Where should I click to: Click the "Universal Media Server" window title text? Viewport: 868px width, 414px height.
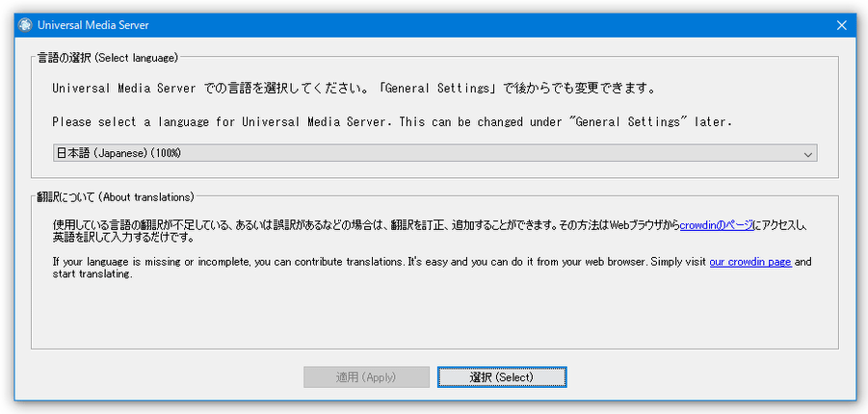(92, 25)
